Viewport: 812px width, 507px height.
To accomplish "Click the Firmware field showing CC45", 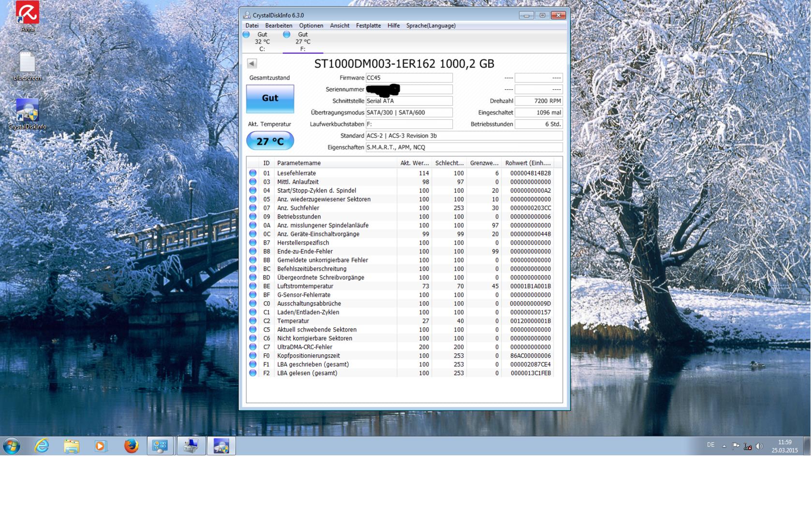I will 409,78.
